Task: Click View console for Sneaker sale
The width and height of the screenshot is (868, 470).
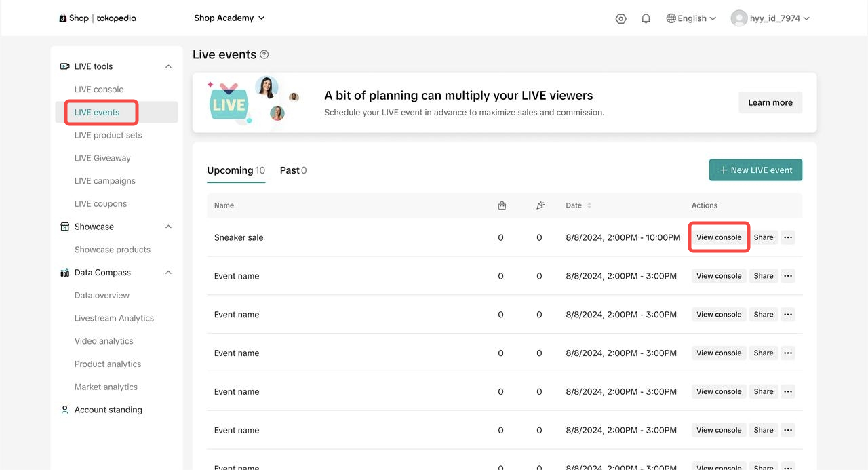Action: pos(719,237)
